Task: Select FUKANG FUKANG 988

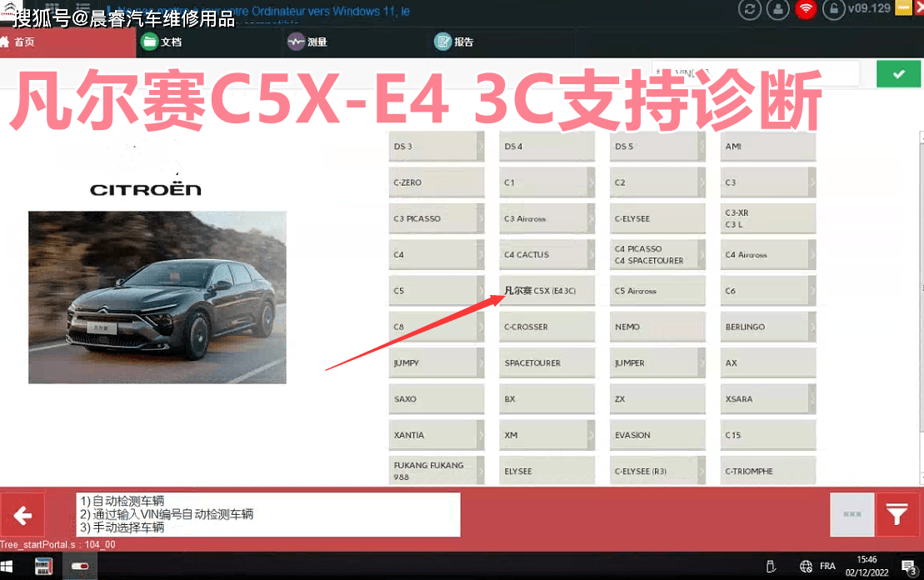Action: click(437, 471)
